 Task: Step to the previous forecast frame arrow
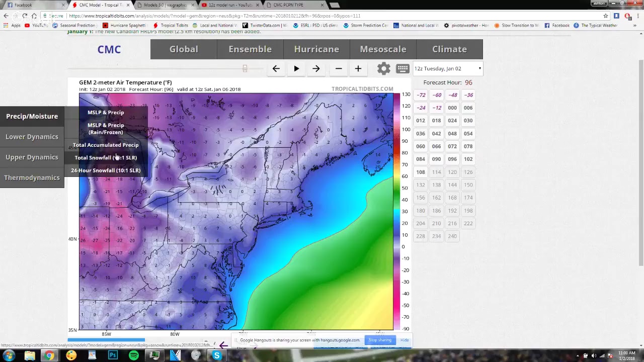pos(276,68)
